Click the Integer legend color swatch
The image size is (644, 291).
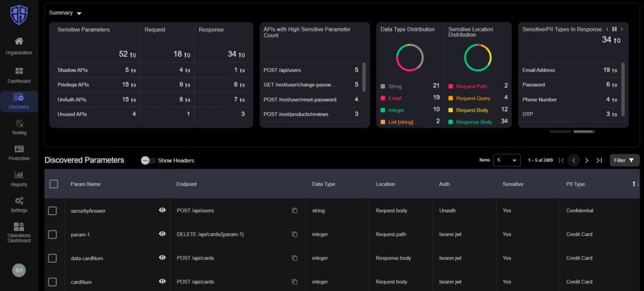383,110
